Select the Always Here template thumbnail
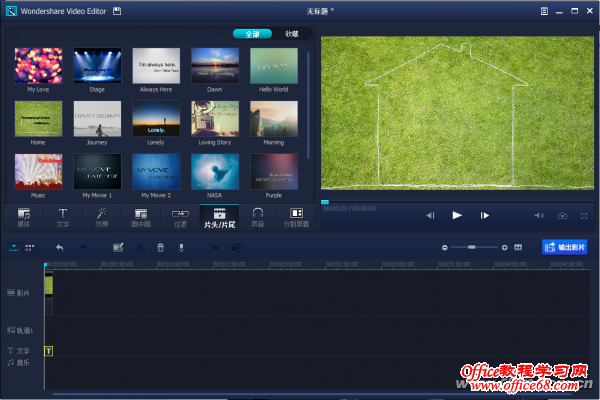Screen dimensions: 600x400 156,65
